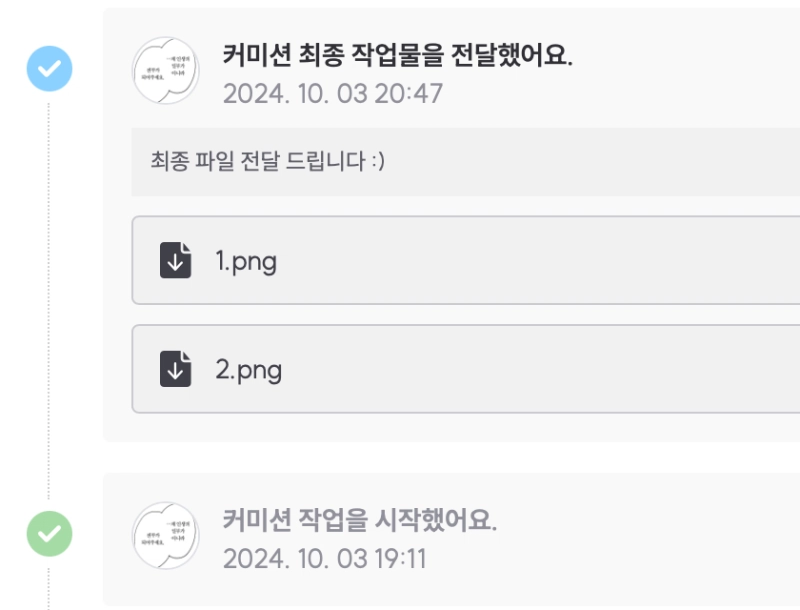Image resolution: width=800 pixels, height=610 pixels.
Task: Click the blank area below the 2.png attachment
Action: pyautogui.click(x=450, y=427)
